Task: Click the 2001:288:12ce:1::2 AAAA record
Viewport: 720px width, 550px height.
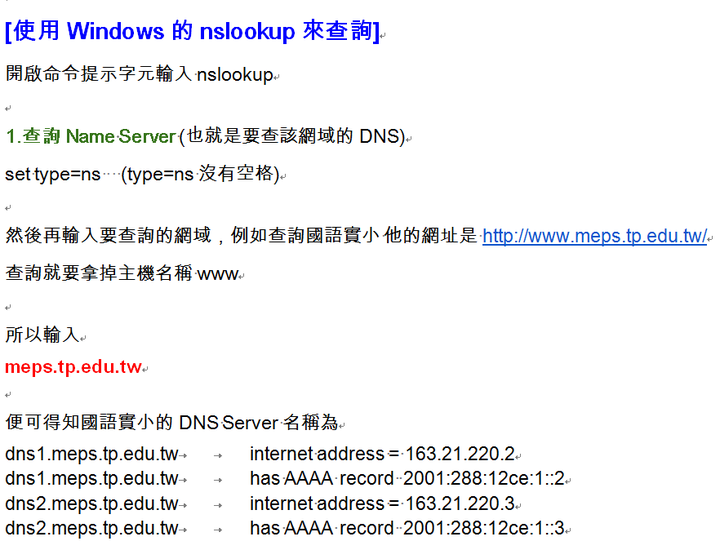Action: pyautogui.click(x=484, y=478)
